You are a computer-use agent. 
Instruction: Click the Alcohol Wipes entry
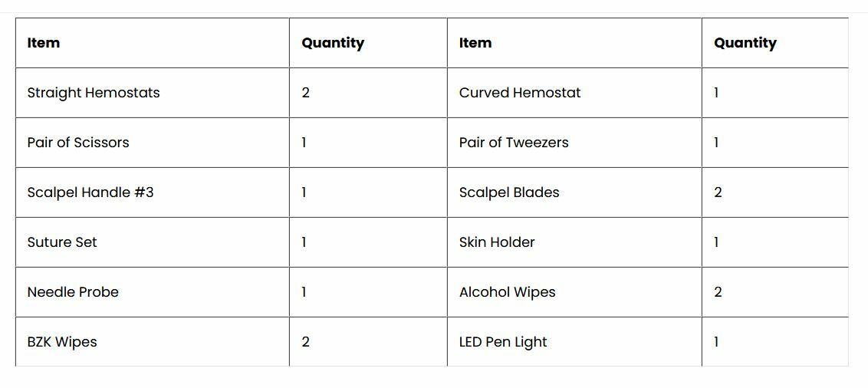[507, 291]
